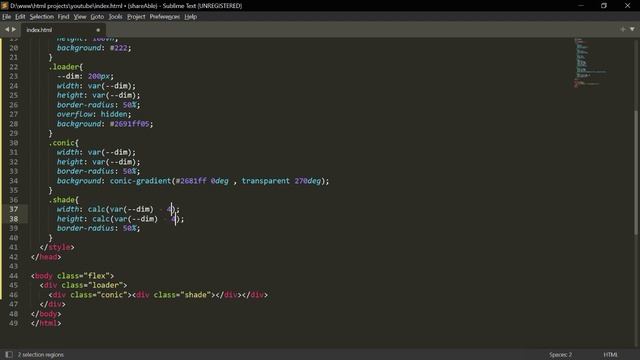The height and width of the screenshot is (360, 640).
Task: Go to previous tab with left arrow
Action: point(7,29)
